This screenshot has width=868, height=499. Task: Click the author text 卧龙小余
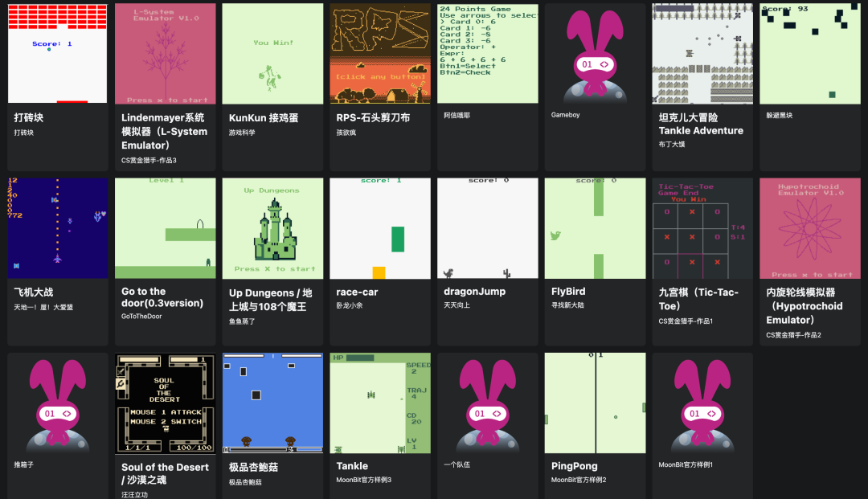point(350,305)
